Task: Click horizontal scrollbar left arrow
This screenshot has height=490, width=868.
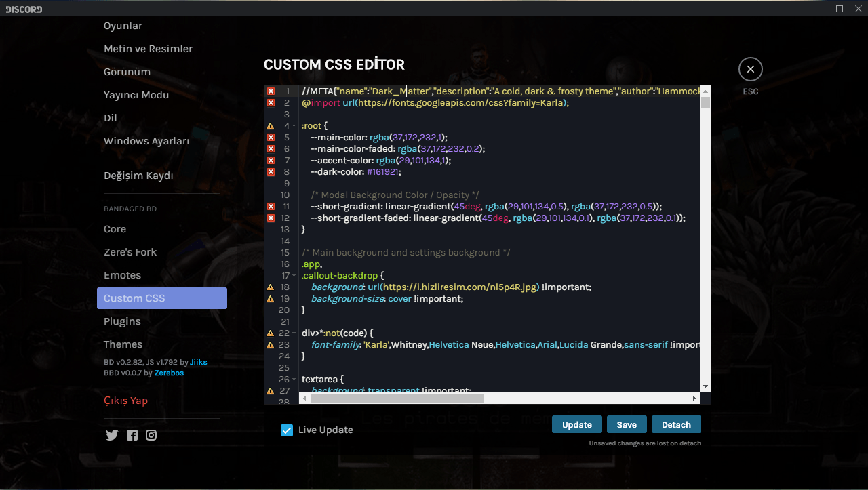Action: click(304, 399)
